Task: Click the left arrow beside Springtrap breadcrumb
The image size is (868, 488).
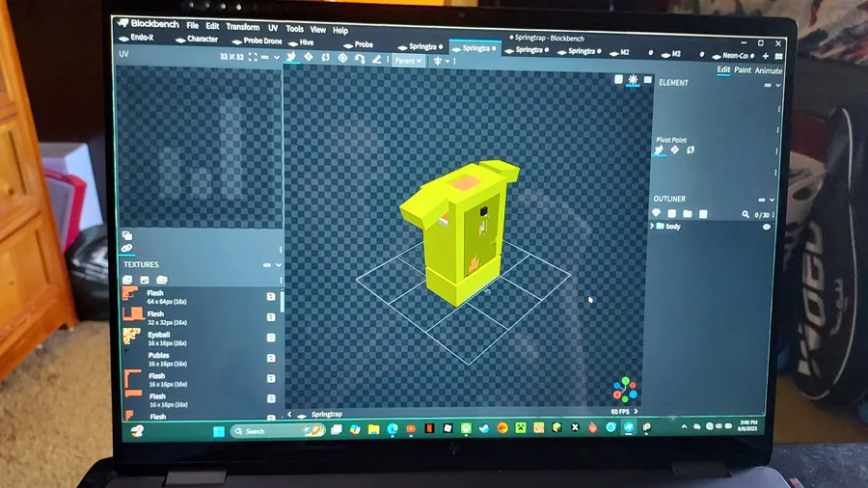Action: (289, 414)
